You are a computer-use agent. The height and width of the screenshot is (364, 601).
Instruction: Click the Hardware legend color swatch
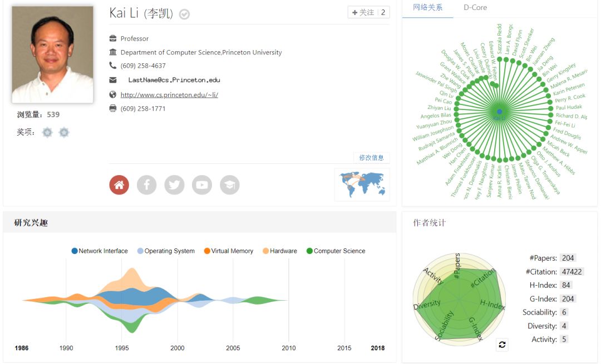click(266, 251)
